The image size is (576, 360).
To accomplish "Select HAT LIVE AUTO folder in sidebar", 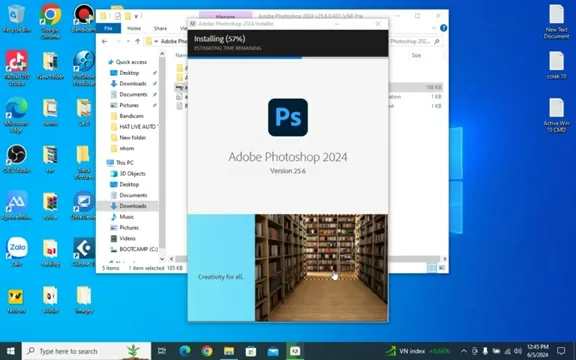I will click(137, 127).
